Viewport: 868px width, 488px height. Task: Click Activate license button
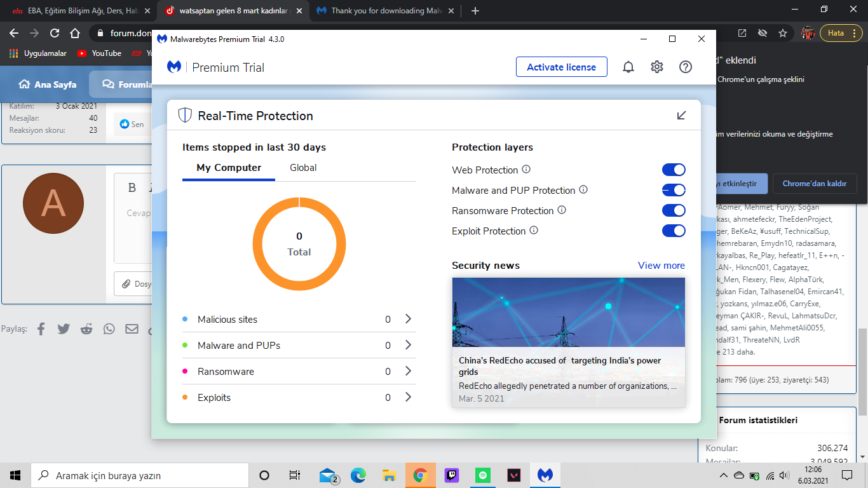562,67
